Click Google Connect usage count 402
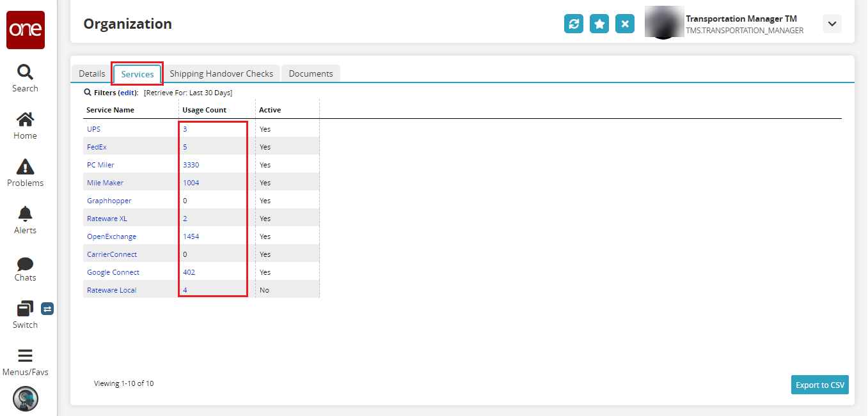Screen dimensions: 868x416 coord(189,272)
